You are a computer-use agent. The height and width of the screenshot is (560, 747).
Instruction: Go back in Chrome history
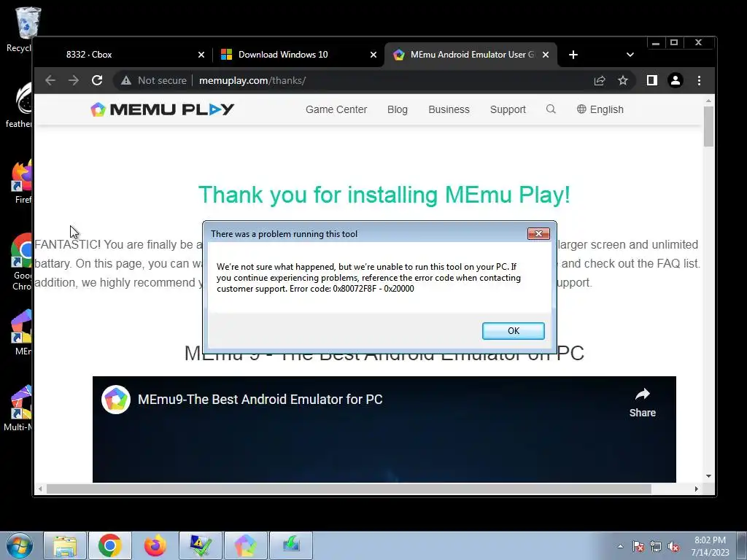point(50,80)
